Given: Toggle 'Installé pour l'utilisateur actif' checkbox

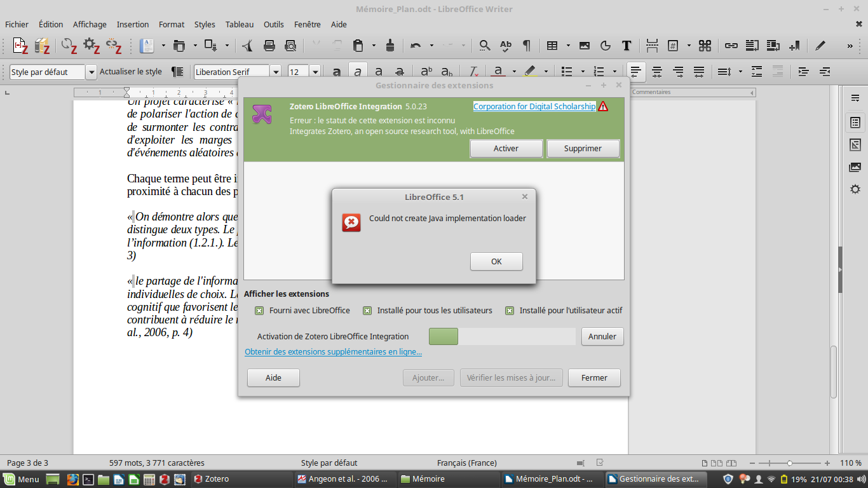Looking at the screenshot, I should coord(510,311).
